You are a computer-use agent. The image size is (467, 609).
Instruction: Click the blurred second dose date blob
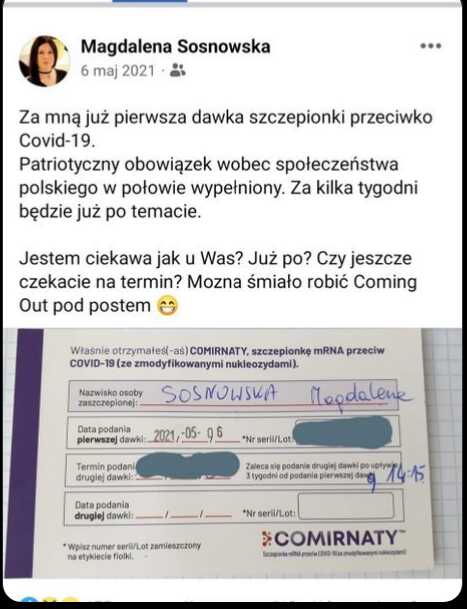click(x=188, y=465)
